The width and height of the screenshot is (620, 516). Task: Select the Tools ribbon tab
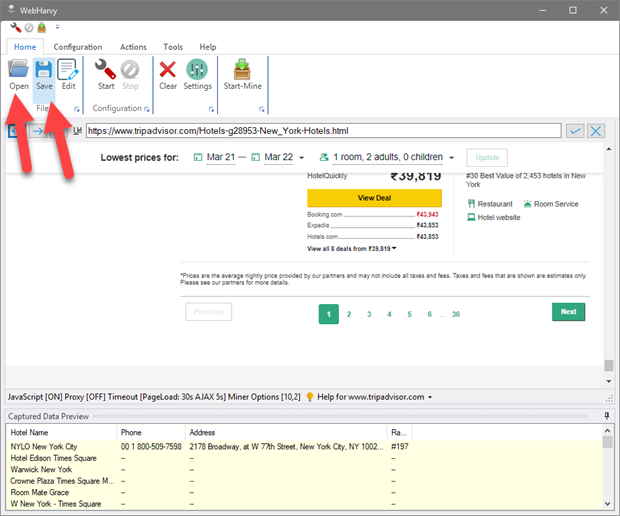click(x=173, y=47)
